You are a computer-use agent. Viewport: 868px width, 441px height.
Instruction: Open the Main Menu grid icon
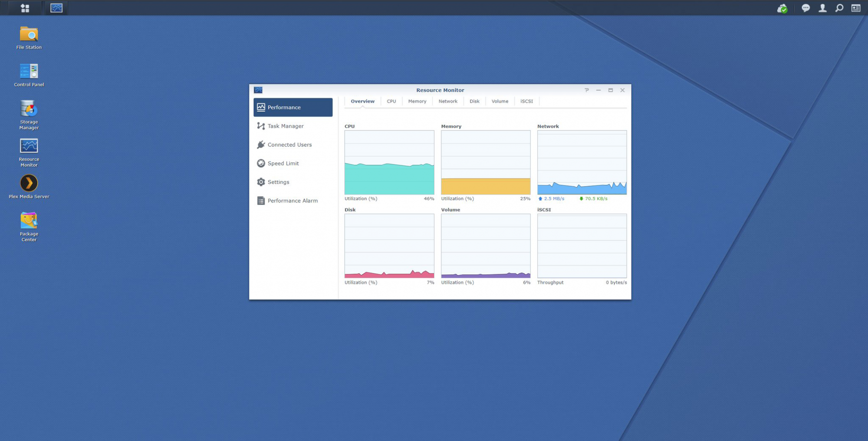pos(25,8)
